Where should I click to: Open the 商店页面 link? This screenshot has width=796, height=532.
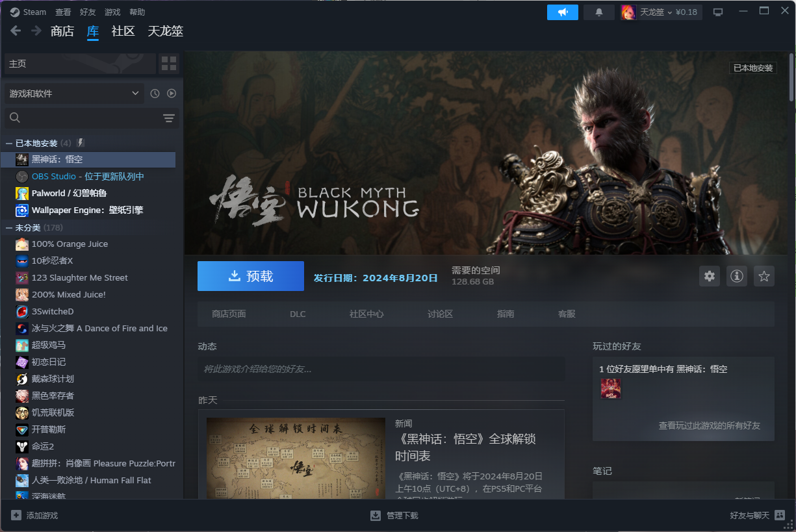point(229,314)
